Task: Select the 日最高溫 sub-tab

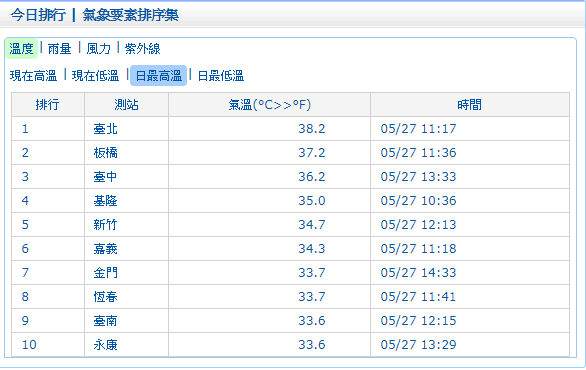Action: [x=158, y=76]
